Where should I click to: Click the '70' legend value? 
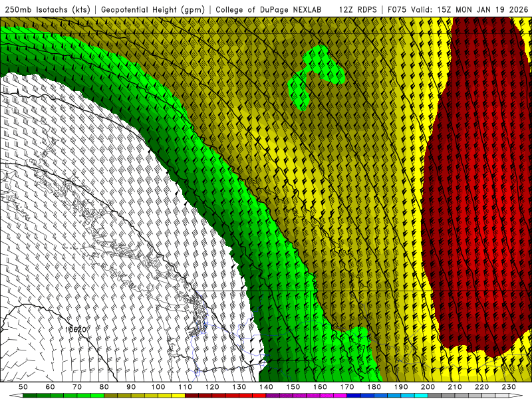77,387
